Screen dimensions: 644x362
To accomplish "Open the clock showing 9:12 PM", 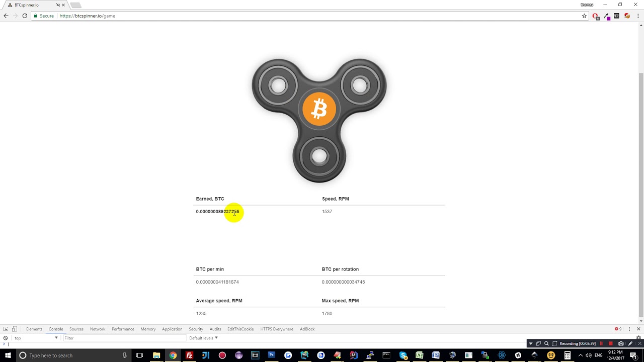I will point(614,355).
